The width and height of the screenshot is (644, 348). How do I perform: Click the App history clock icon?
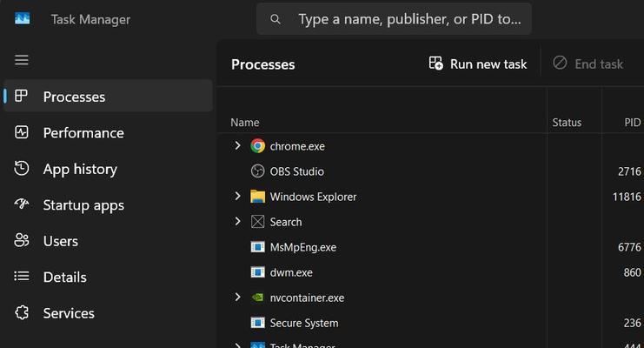[22, 169]
